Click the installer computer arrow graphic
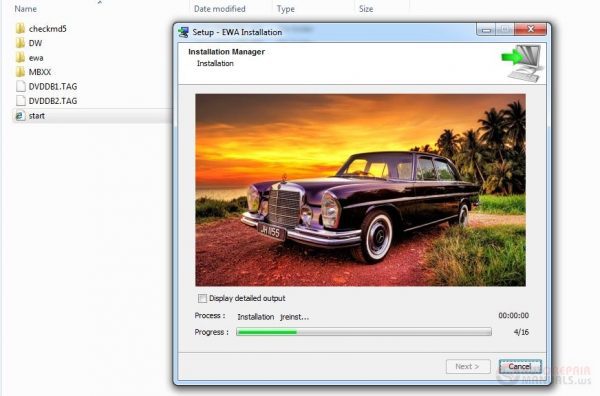The image size is (600, 396). (x=523, y=63)
